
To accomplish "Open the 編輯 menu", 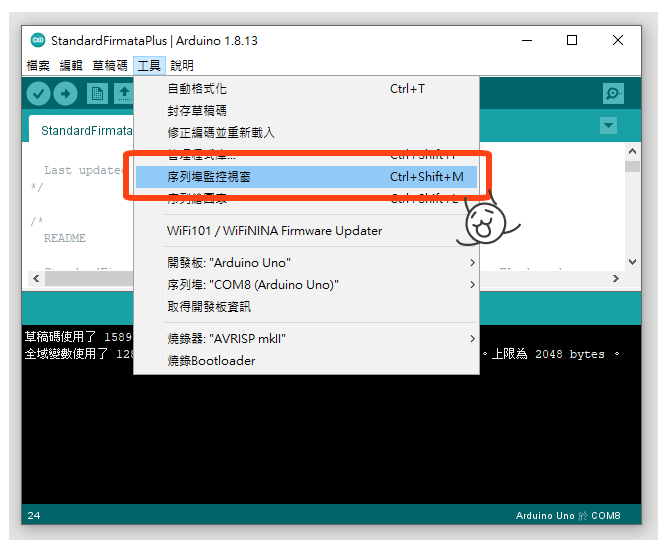I will (71, 65).
